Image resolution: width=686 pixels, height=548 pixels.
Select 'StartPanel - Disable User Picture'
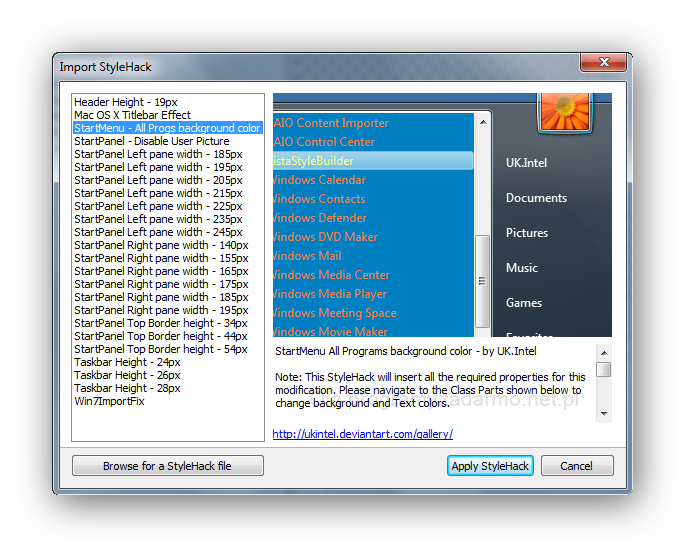[152, 141]
